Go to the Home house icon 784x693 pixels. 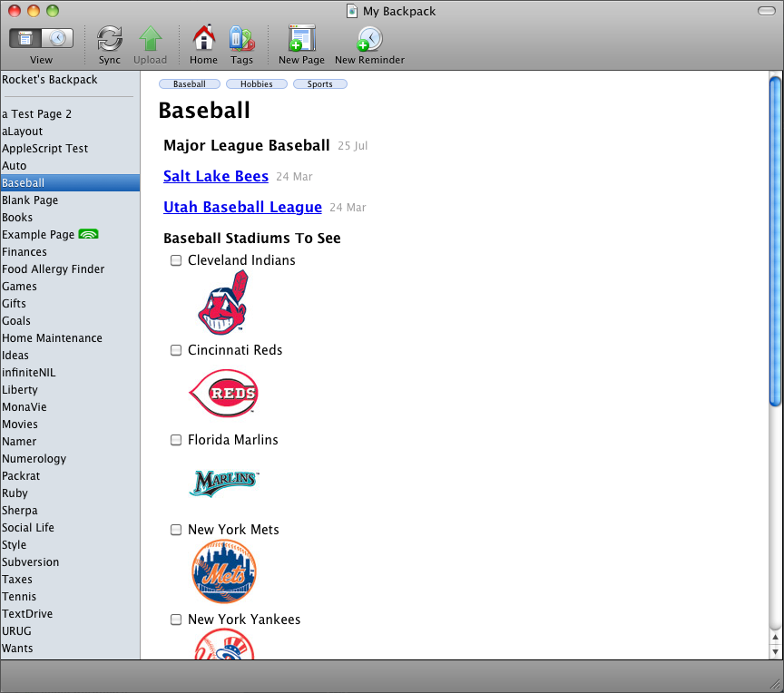pos(203,38)
